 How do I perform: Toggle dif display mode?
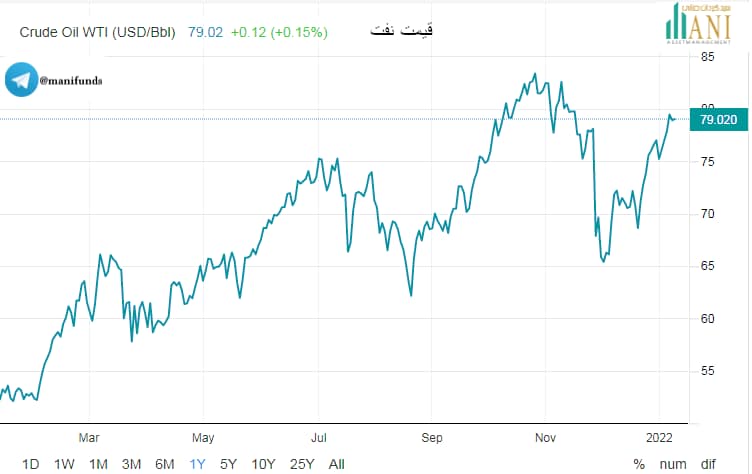(x=708, y=464)
